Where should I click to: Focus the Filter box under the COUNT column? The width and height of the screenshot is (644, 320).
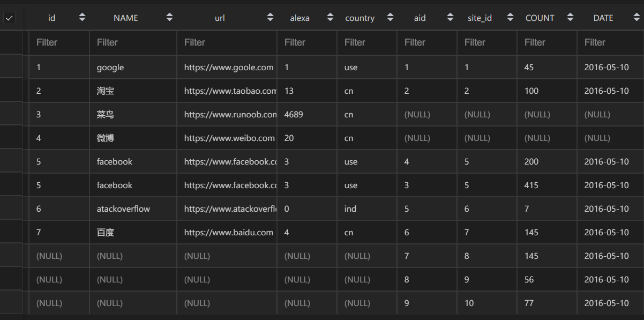(x=547, y=42)
